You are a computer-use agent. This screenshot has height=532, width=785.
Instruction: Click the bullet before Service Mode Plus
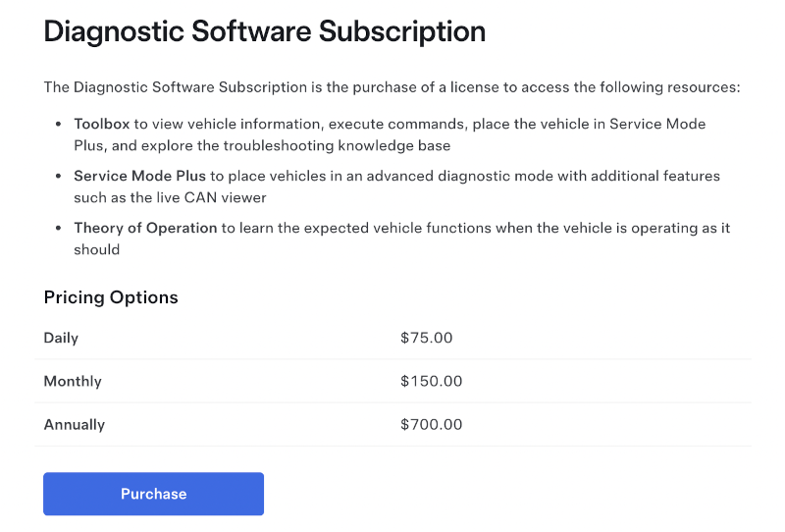[x=59, y=176]
